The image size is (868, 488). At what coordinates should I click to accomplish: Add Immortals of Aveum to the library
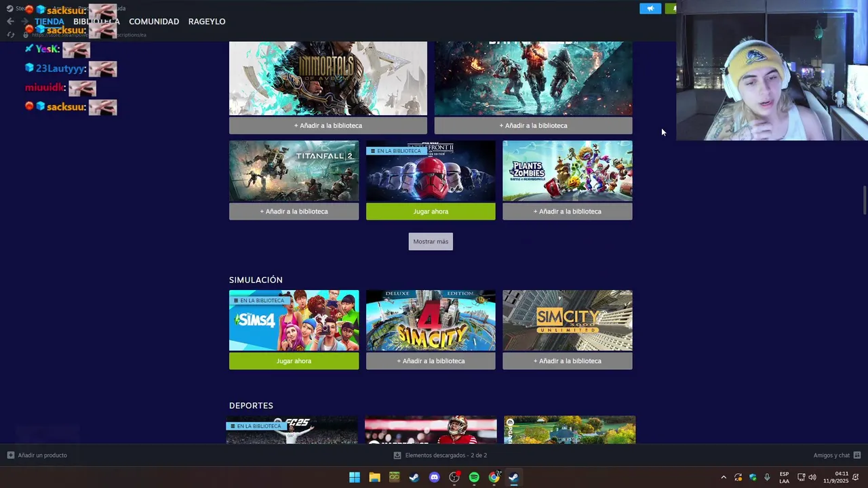(328, 125)
